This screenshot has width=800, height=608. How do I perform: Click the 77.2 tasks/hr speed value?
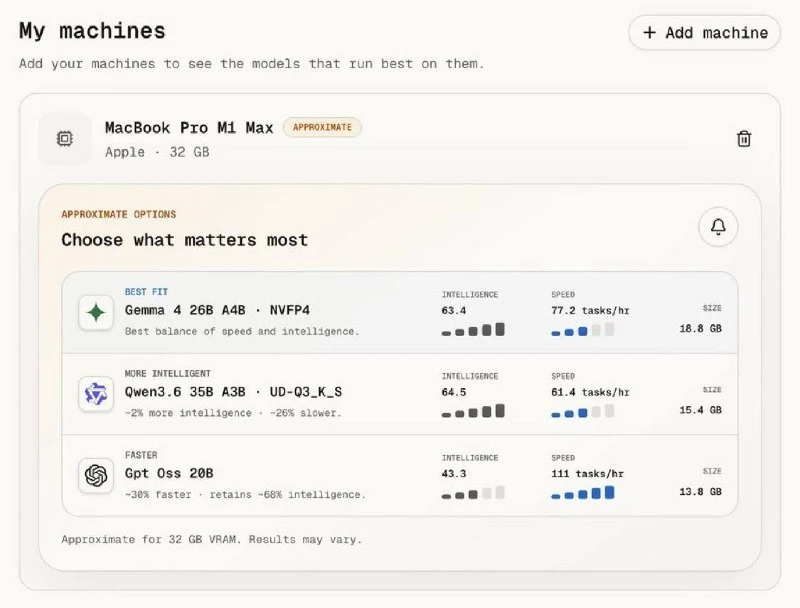coord(590,311)
